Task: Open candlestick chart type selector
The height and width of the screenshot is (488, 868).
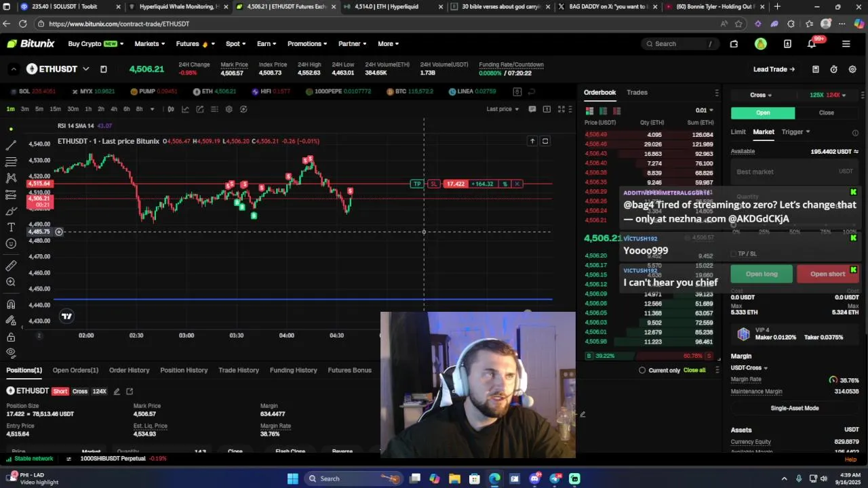Action: 171,109
